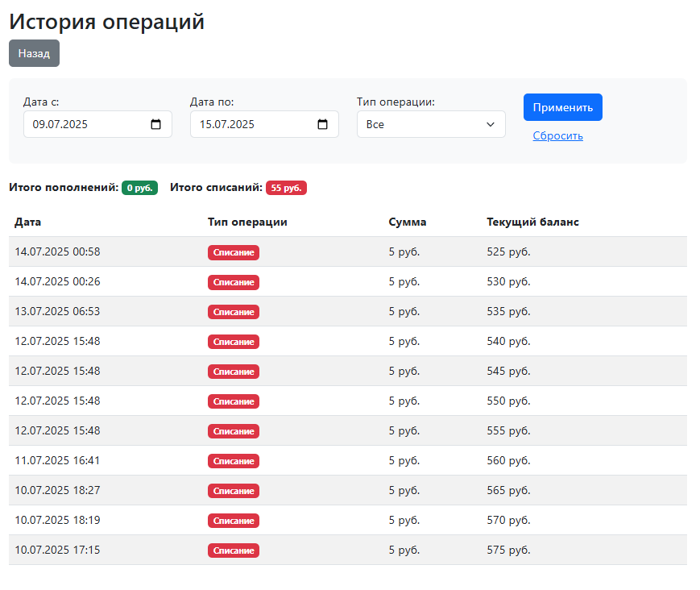Click the red '55 руб.' total badge

coord(286,188)
